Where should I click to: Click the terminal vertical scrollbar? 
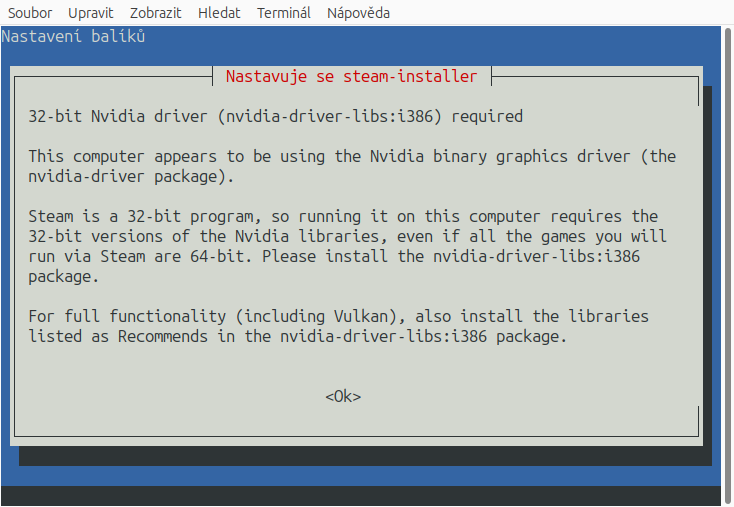pos(728,266)
